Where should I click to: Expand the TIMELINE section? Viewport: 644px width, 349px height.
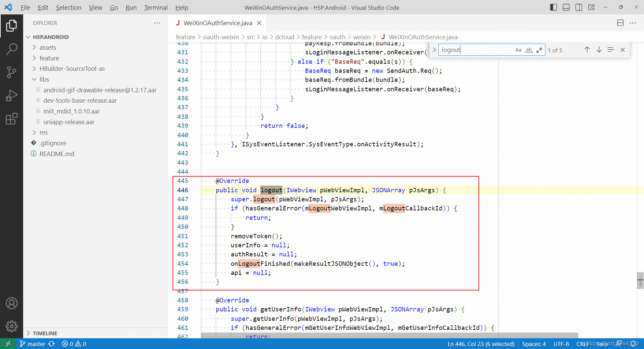tap(96, 333)
